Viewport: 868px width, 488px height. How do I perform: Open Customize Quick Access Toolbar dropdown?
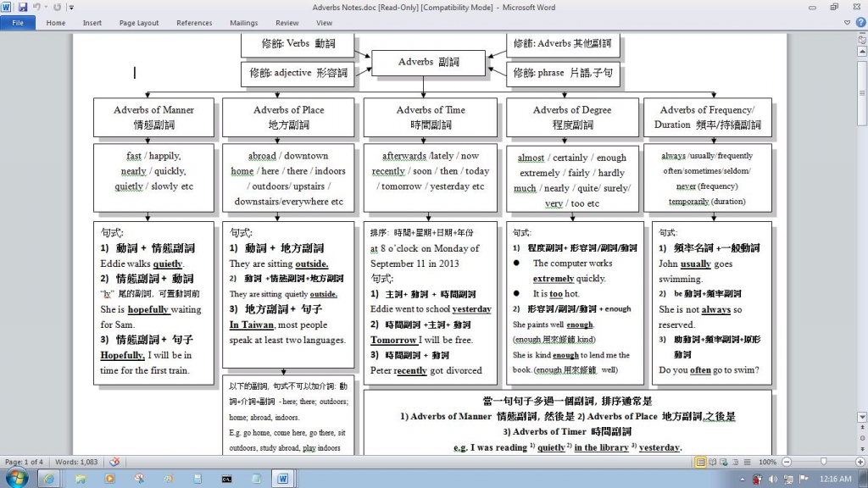pos(71,8)
